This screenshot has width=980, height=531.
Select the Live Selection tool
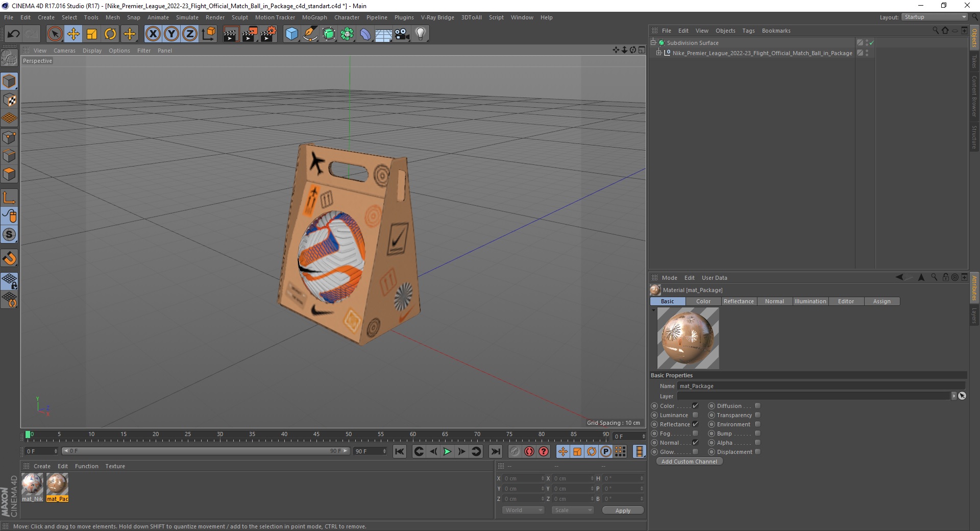click(x=55, y=34)
